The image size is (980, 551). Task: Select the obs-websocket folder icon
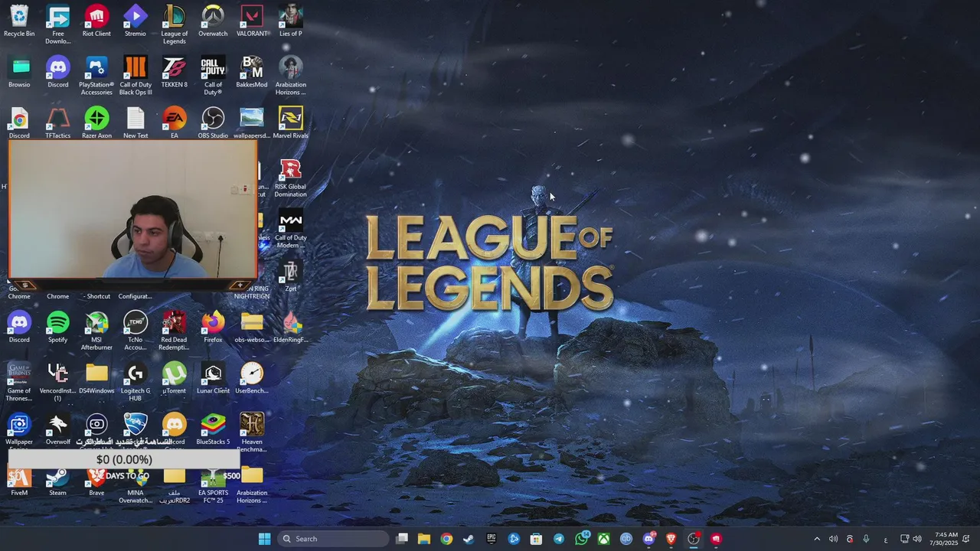click(252, 327)
